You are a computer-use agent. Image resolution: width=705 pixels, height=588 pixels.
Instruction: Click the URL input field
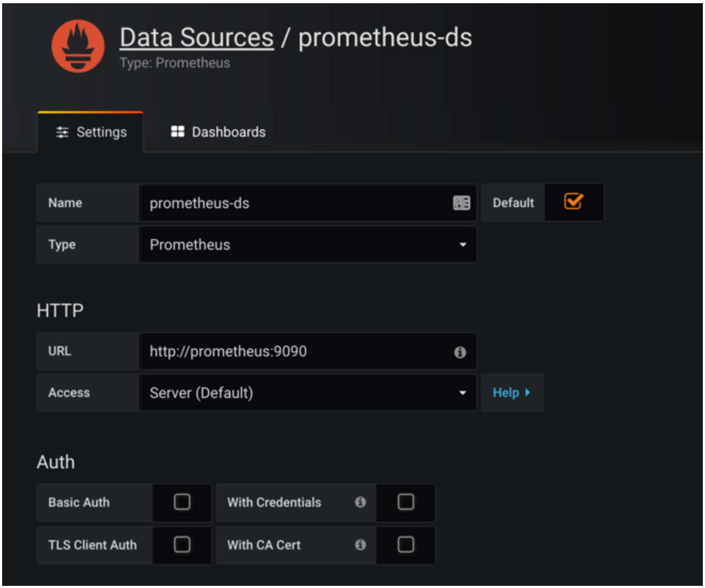point(308,351)
